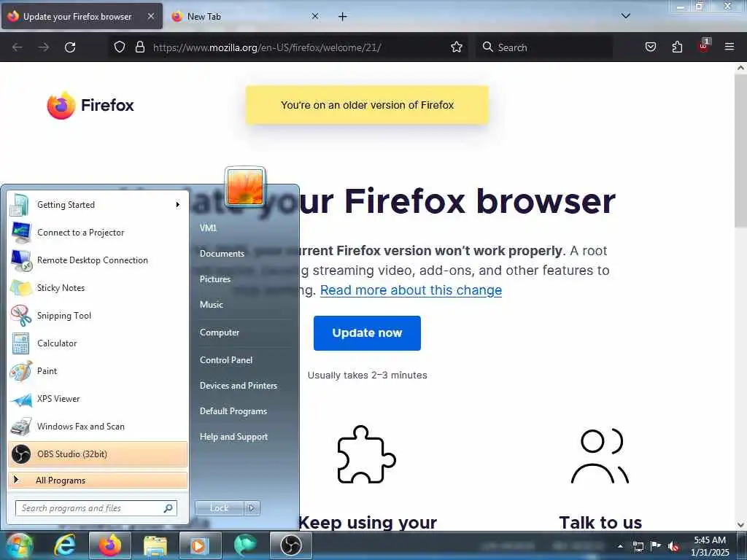Click the Internet Explorer taskbar icon

(x=64, y=545)
